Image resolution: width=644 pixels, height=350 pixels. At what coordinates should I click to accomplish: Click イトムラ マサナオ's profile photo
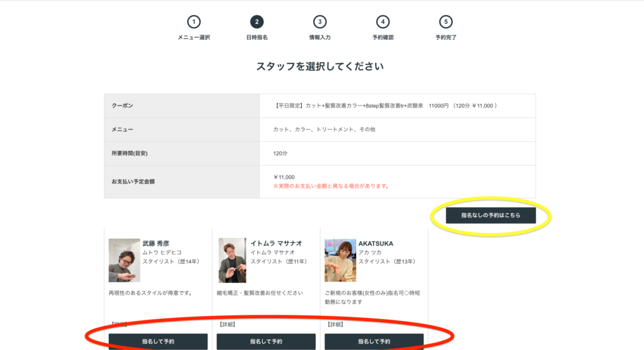coord(232,260)
